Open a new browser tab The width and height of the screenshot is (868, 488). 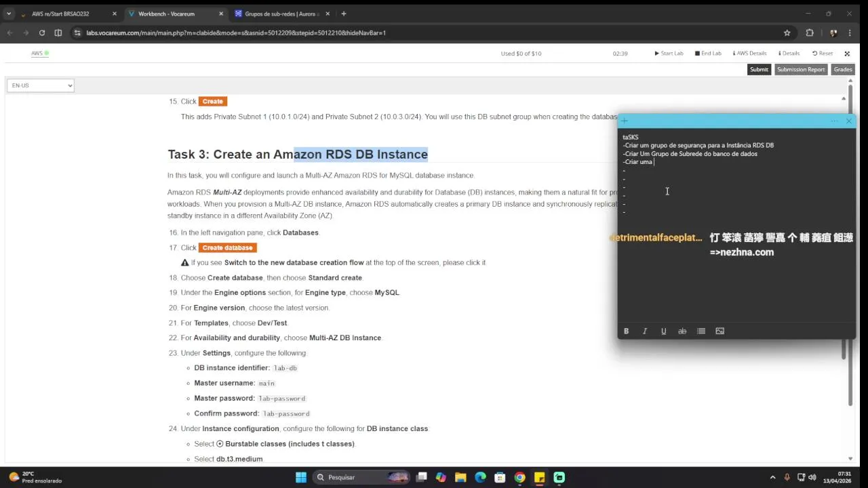[344, 14]
